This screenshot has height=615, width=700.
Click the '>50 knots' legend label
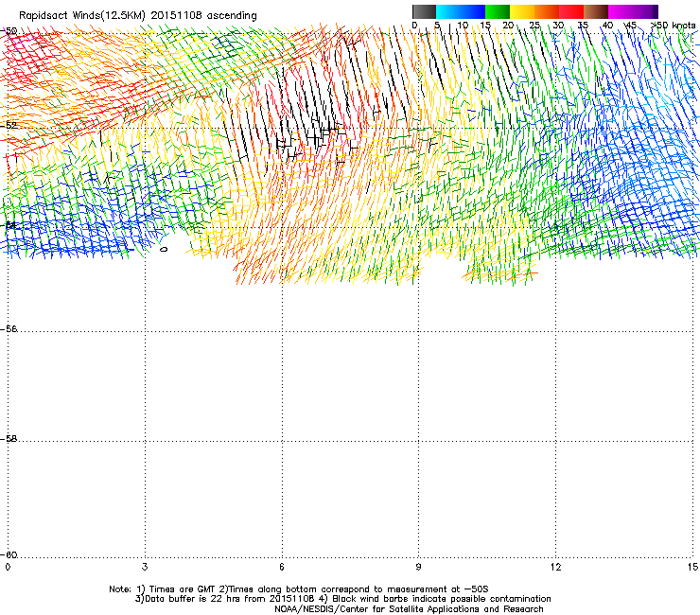click(674, 25)
